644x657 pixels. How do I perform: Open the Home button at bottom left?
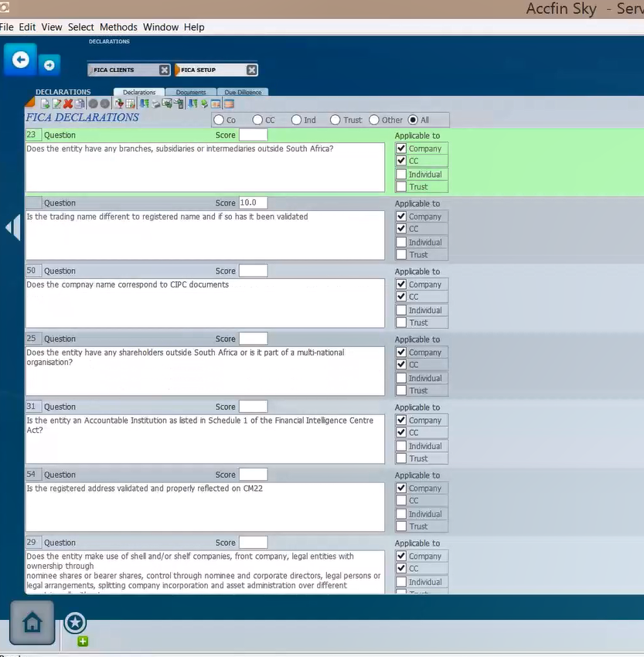[x=32, y=623]
